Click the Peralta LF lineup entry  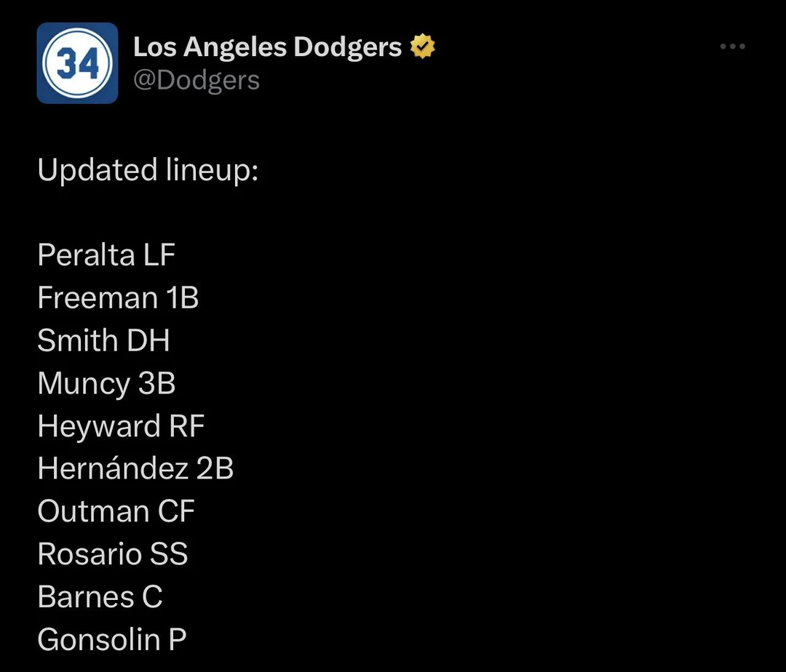click(x=106, y=255)
